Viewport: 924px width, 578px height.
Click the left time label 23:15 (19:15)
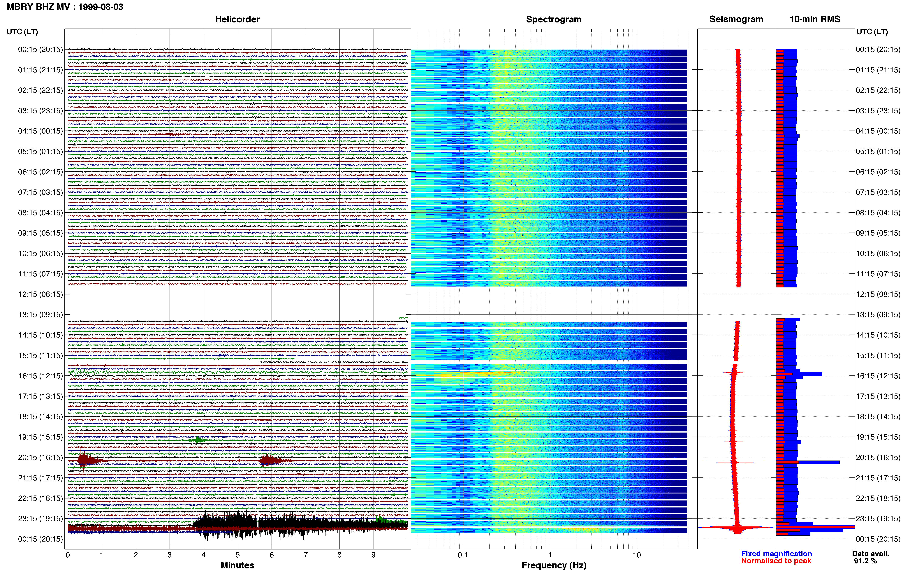click(41, 519)
